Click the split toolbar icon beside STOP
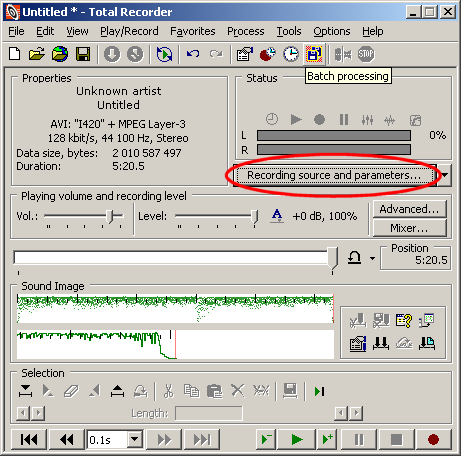 coord(343,54)
